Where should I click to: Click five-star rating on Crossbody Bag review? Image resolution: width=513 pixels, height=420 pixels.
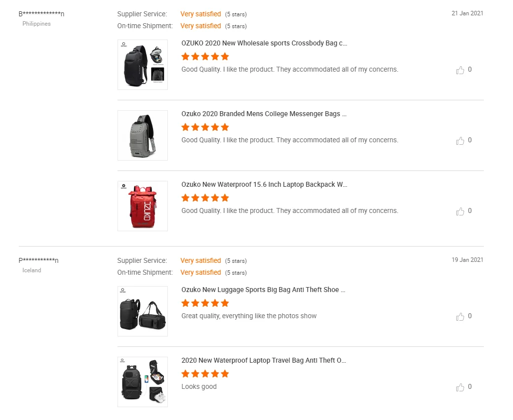coord(205,56)
